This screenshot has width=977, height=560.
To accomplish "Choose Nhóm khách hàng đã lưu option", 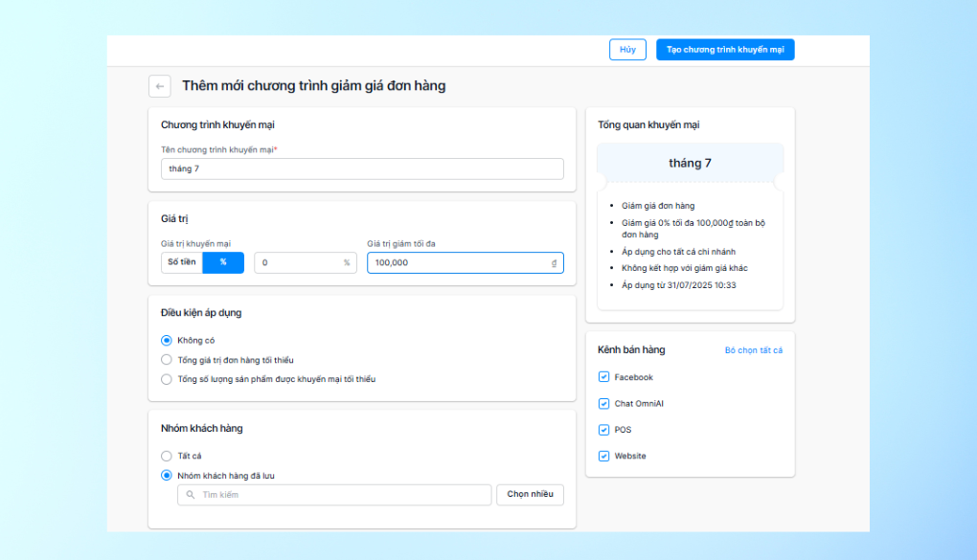I will click(x=167, y=476).
